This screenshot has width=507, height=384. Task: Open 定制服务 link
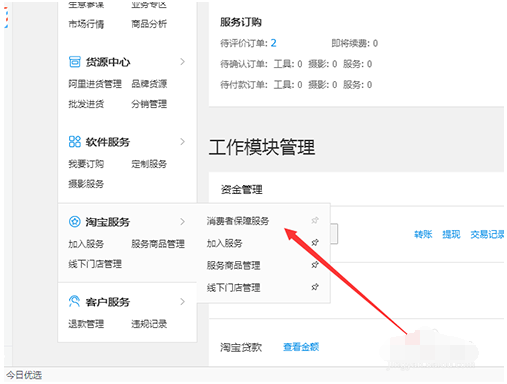pos(149,164)
